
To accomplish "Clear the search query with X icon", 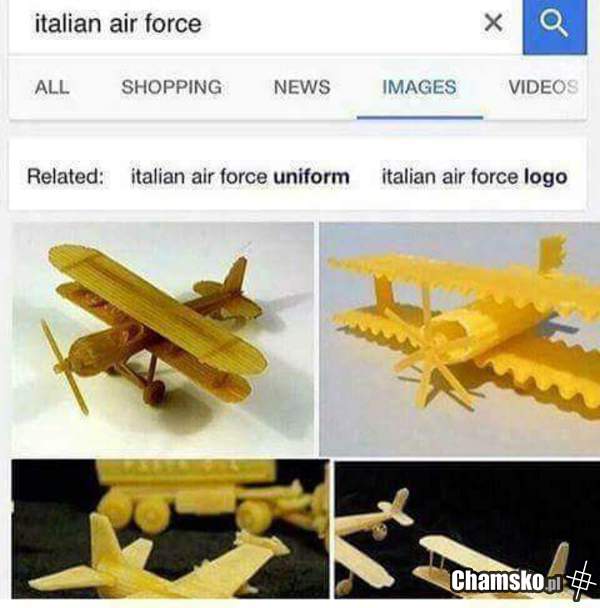I will [493, 22].
